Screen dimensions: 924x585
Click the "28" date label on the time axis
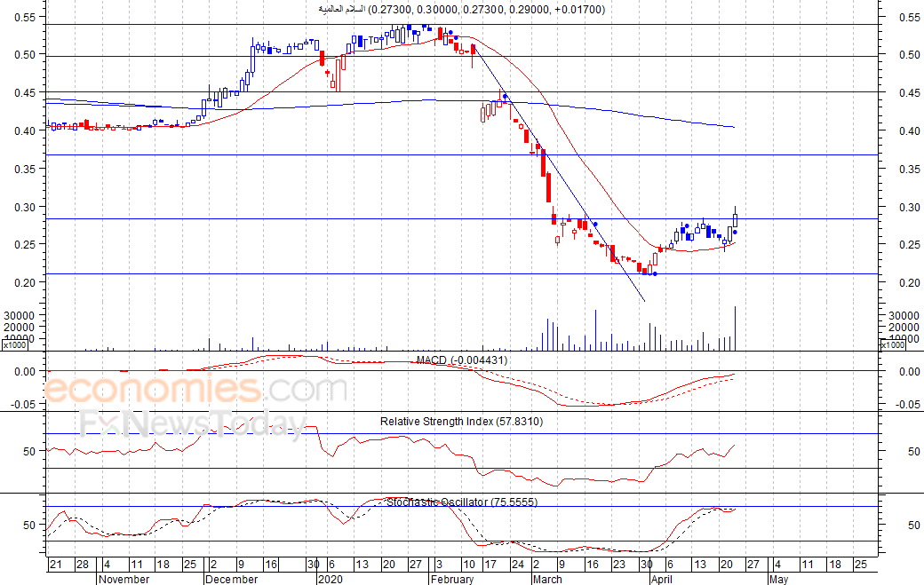tap(83, 565)
